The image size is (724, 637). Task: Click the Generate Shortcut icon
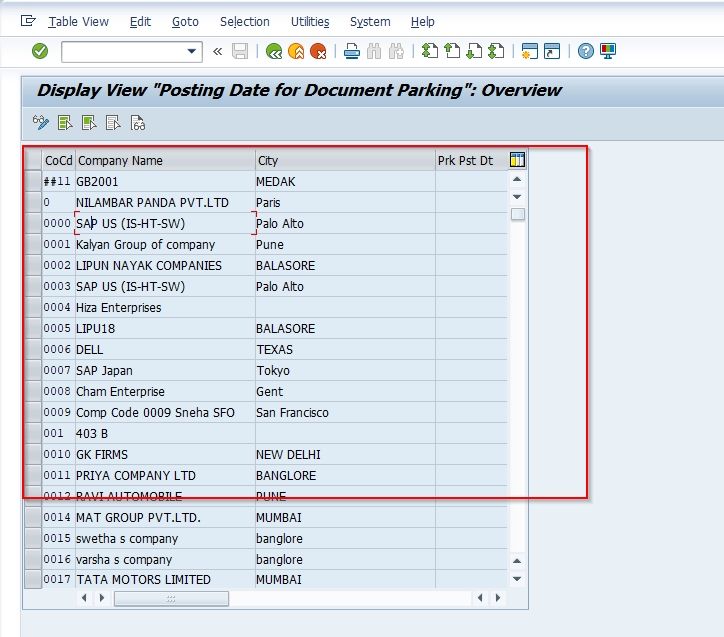coord(552,51)
